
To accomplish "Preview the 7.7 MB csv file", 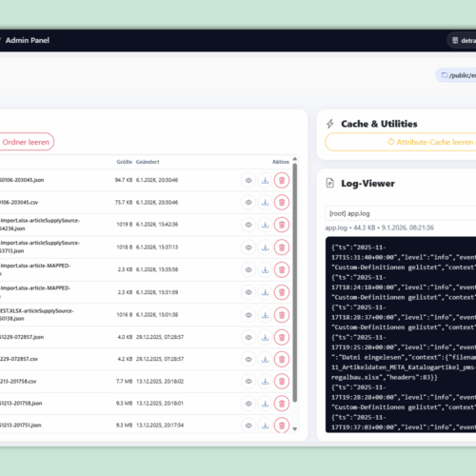I will coord(248,382).
